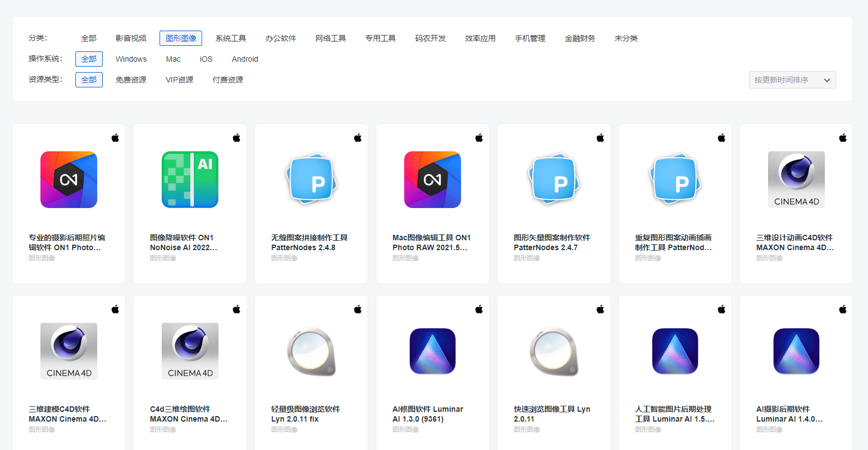Click the AI摄影后期软件 Luminar AI 1.4.0 icon
The width and height of the screenshot is (868, 450).
pos(796,351)
